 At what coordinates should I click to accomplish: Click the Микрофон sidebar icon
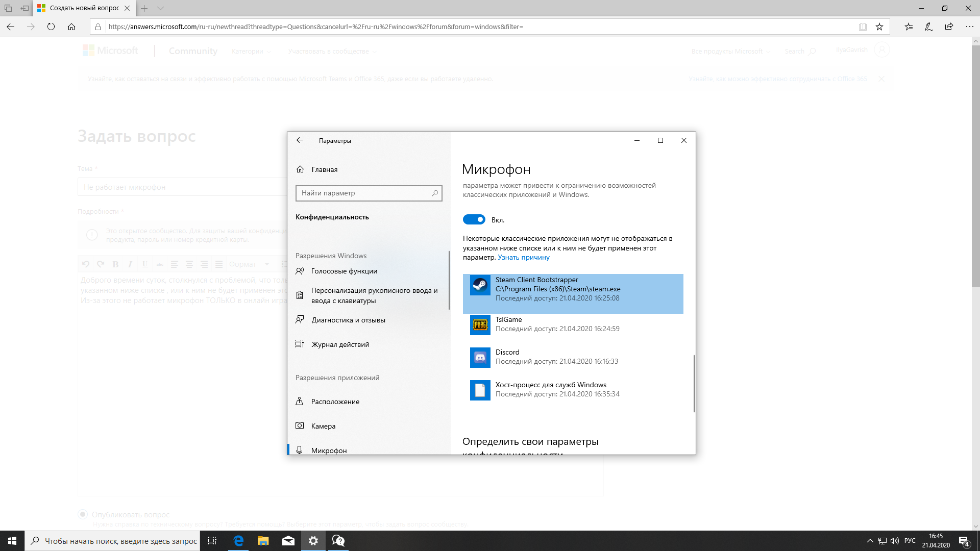pos(300,450)
